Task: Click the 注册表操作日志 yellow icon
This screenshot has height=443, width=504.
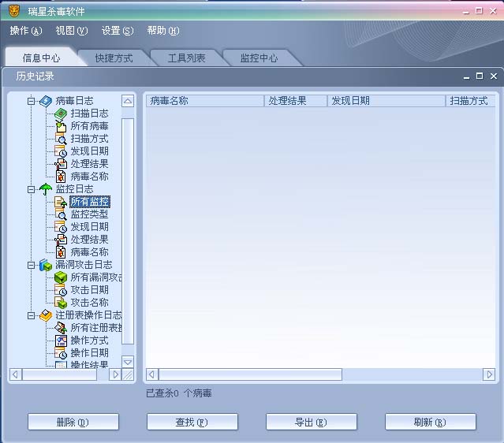Action: pos(46,315)
